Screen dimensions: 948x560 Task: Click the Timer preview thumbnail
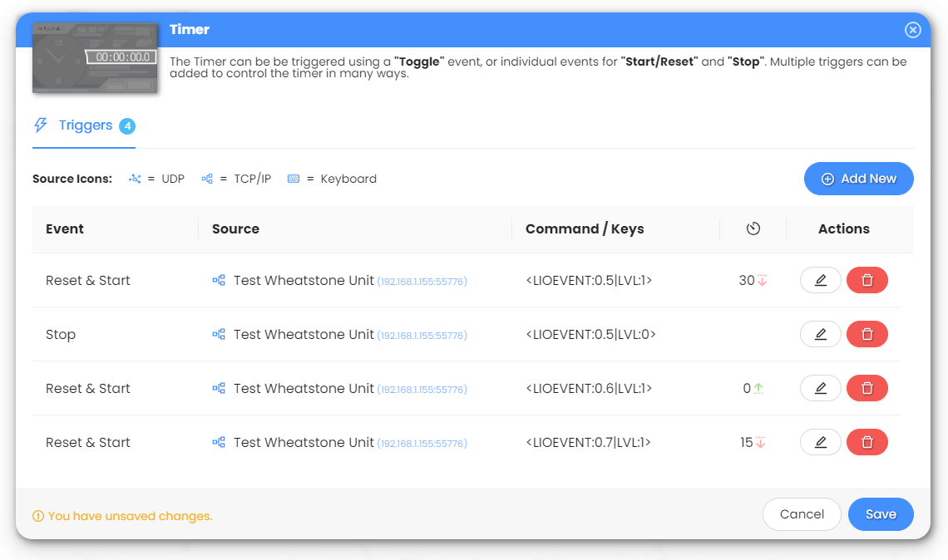coord(95,58)
